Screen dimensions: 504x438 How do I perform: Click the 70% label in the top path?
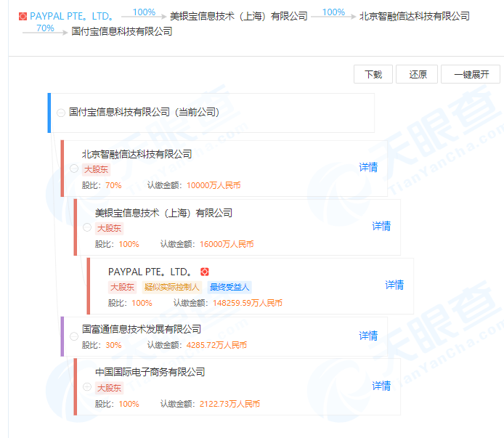coord(45,28)
